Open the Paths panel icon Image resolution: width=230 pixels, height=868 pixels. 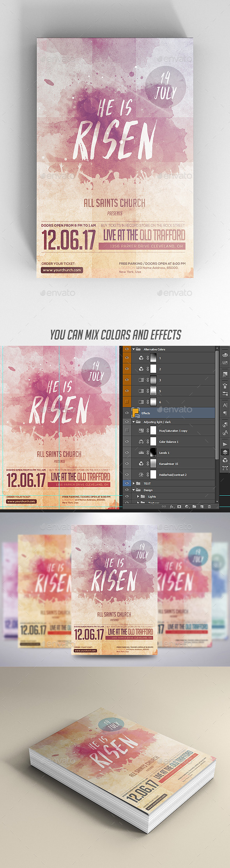coord(225,468)
